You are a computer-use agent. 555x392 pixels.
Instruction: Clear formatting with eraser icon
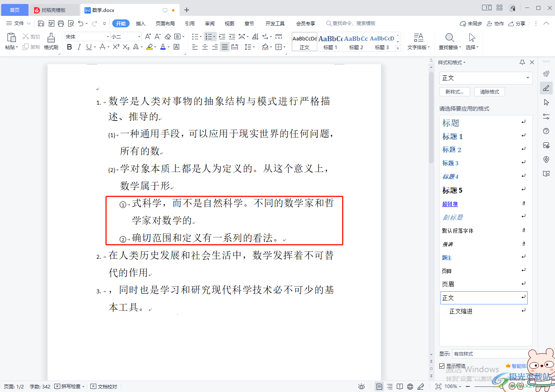168,36
